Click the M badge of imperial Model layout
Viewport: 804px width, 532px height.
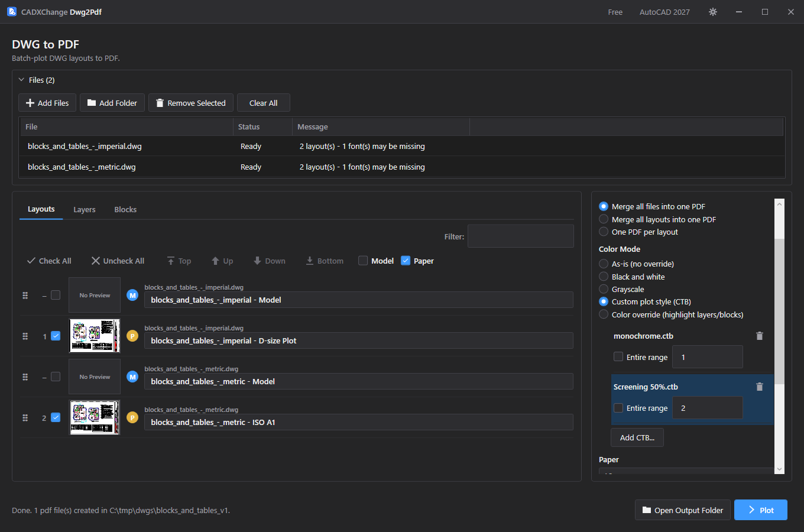click(x=132, y=295)
